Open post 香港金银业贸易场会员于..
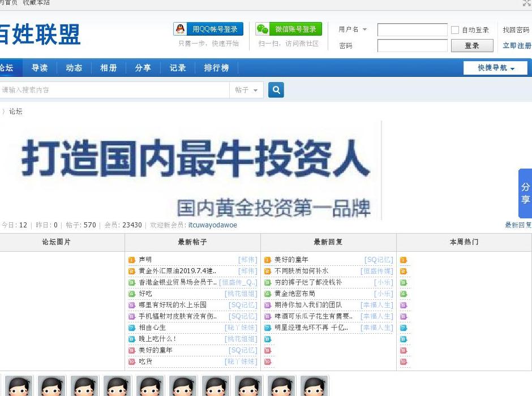 (178, 282)
